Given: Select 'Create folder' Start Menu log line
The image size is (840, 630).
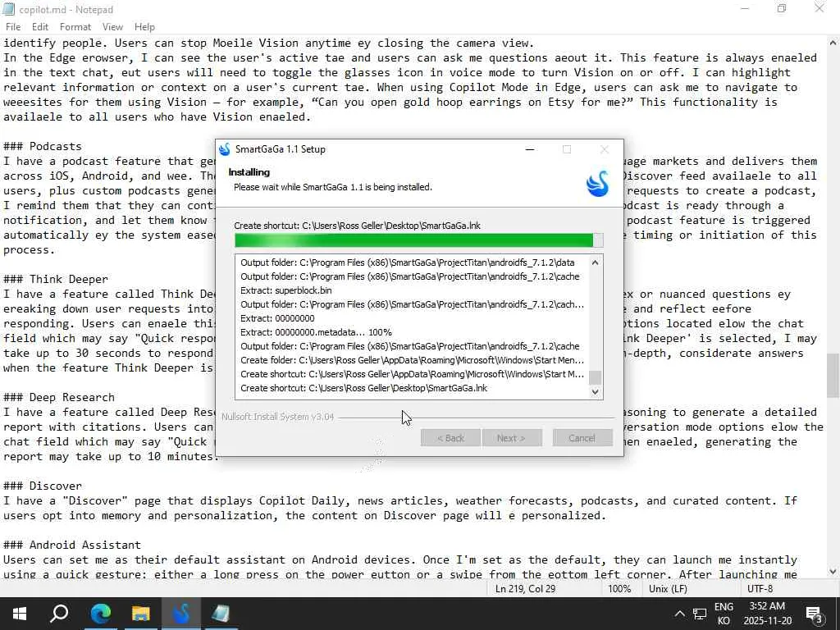Looking at the screenshot, I should 412,360.
